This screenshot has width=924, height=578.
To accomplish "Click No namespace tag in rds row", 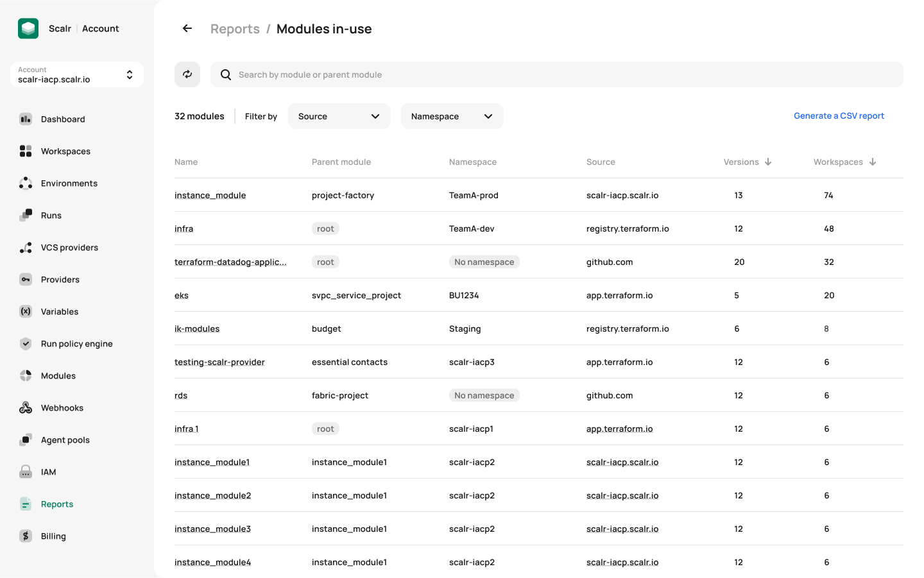I will click(484, 395).
